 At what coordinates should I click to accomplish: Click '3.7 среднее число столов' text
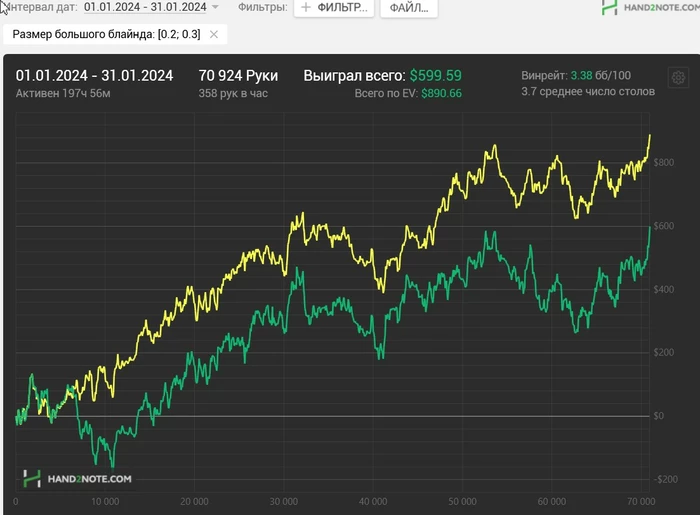pos(588,91)
